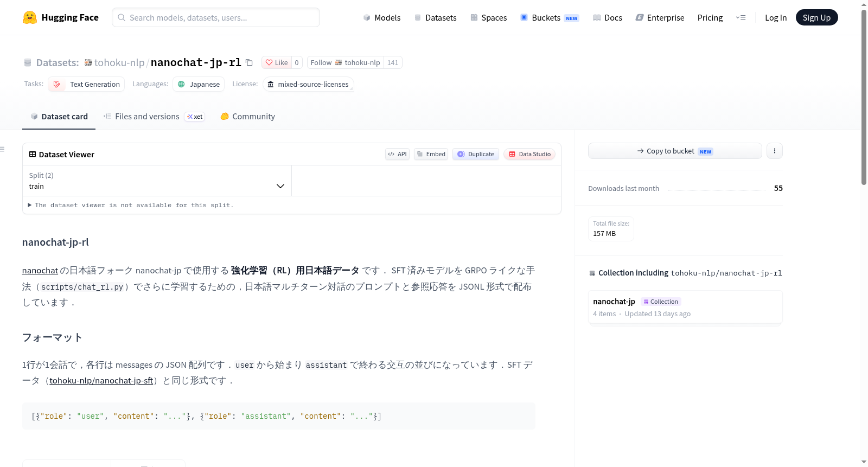Screen dimensions: 868x467
Task: Click the フォーマット heading
Action: tap(52, 337)
